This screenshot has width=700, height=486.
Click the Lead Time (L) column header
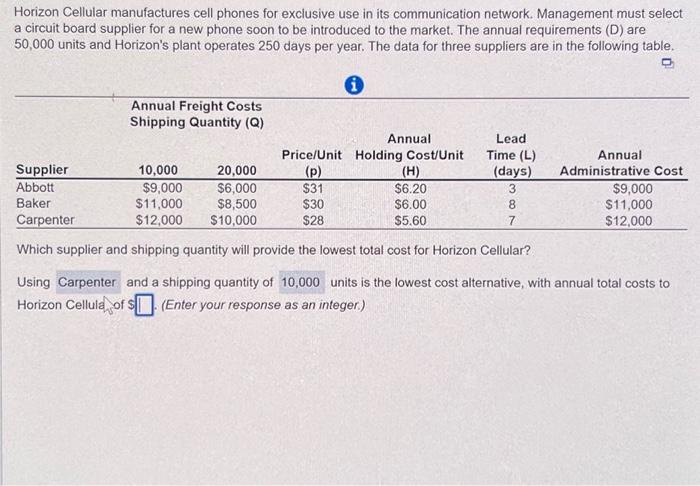512,155
